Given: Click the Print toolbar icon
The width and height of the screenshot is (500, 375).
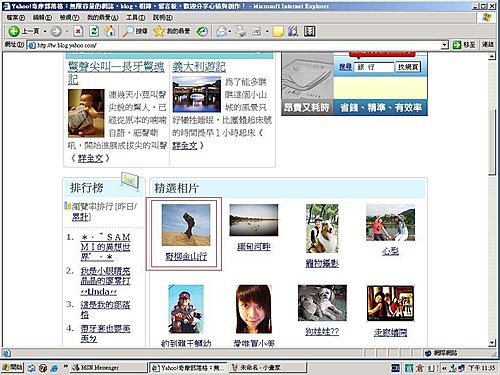Looking at the screenshot, I should pyautogui.click(x=241, y=31).
